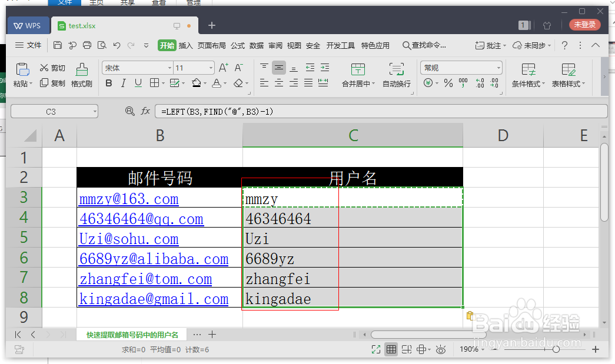Switch to 开发工具 Developer tab
This screenshot has width=615, height=364.
340,45
